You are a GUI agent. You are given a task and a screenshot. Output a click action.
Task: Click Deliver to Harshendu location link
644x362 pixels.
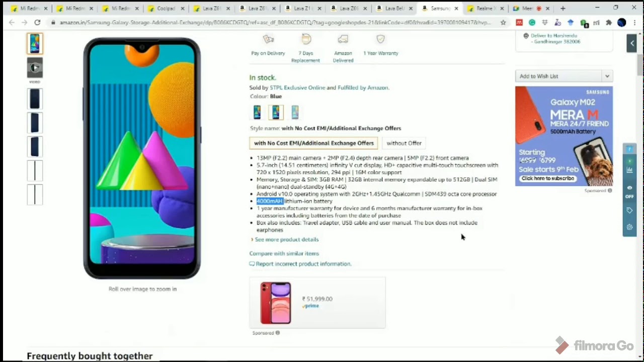(x=556, y=39)
